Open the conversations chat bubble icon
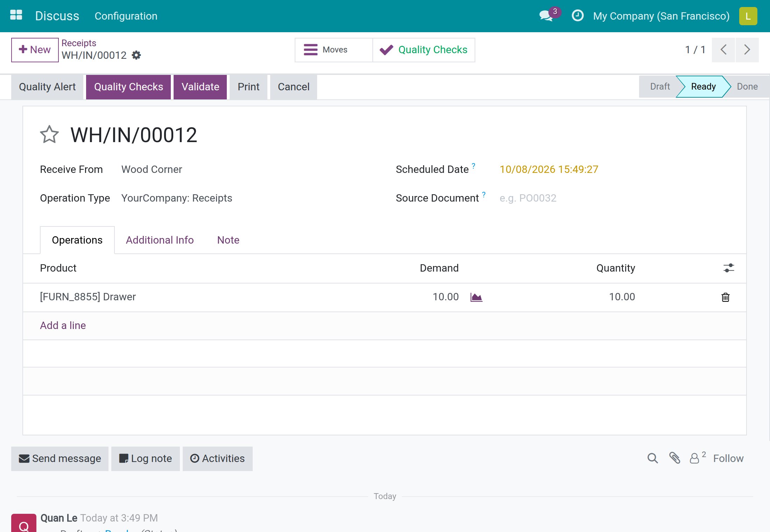 point(546,16)
